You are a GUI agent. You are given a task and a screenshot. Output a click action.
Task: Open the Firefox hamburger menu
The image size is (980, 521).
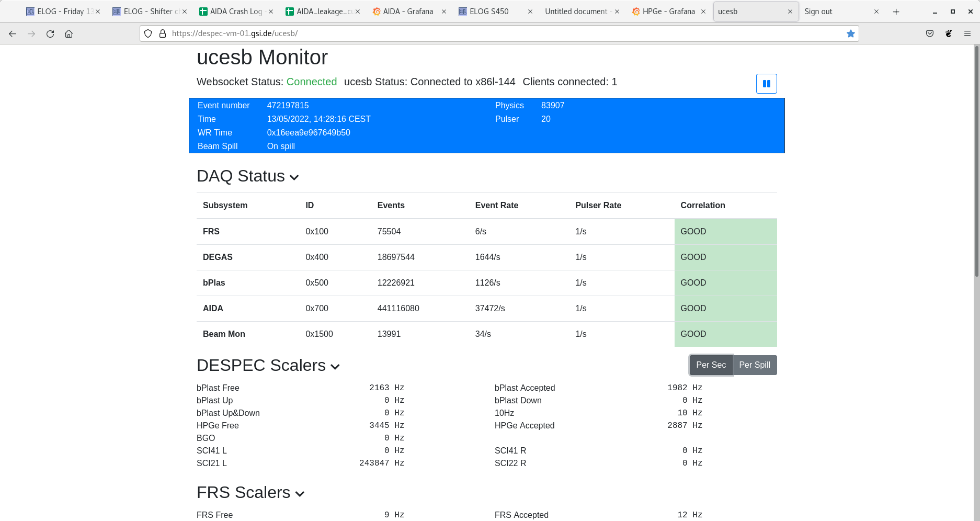[x=967, y=33]
